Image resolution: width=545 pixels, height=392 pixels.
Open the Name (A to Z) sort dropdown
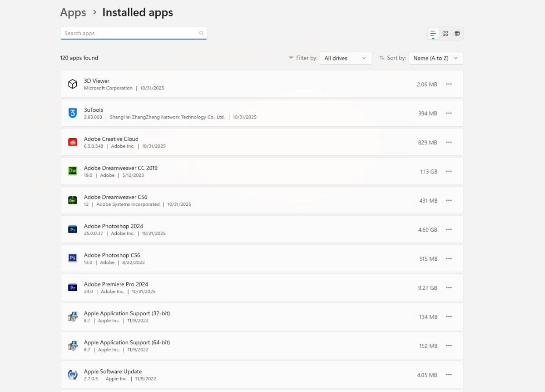pos(436,58)
